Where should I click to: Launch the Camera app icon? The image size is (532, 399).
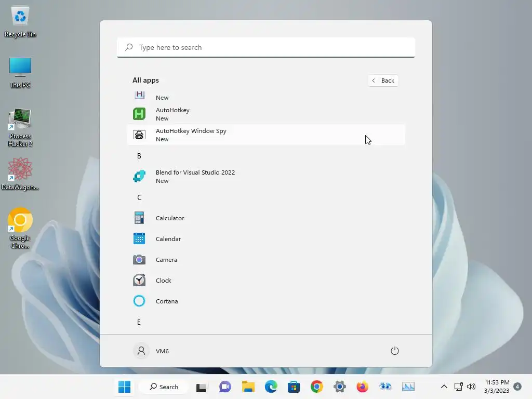pos(139,260)
